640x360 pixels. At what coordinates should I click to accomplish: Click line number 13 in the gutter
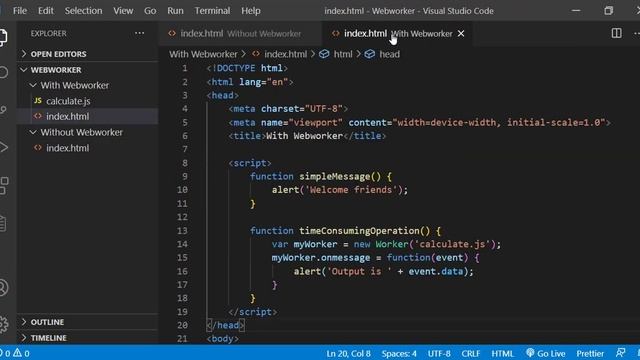tap(182, 231)
